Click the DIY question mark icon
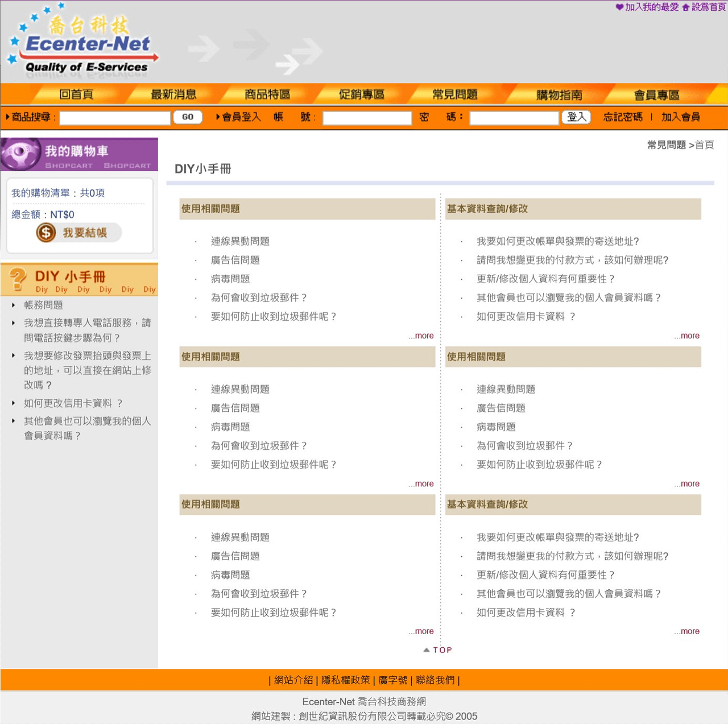This screenshot has height=724, width=728. click(18, 279)
